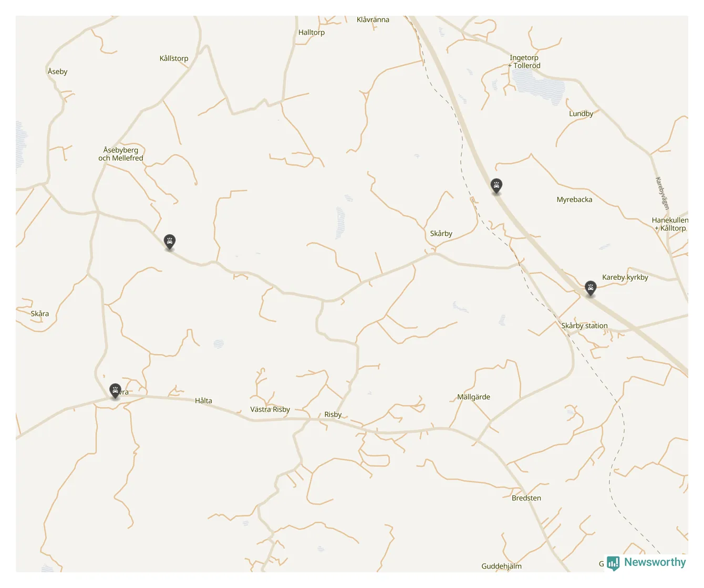Click the Newsworthy logo icon

coord(613,563)
